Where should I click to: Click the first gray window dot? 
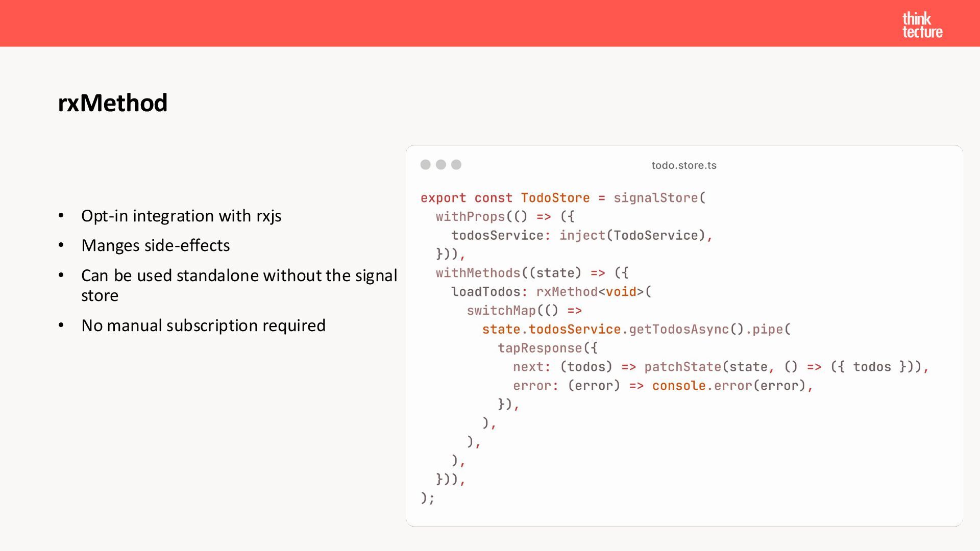(x=425, y=164)
